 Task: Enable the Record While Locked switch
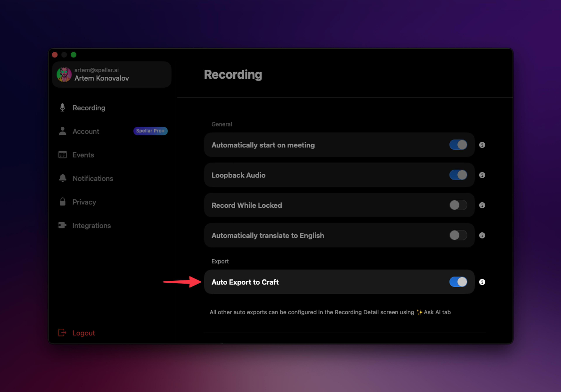[458, 205]
